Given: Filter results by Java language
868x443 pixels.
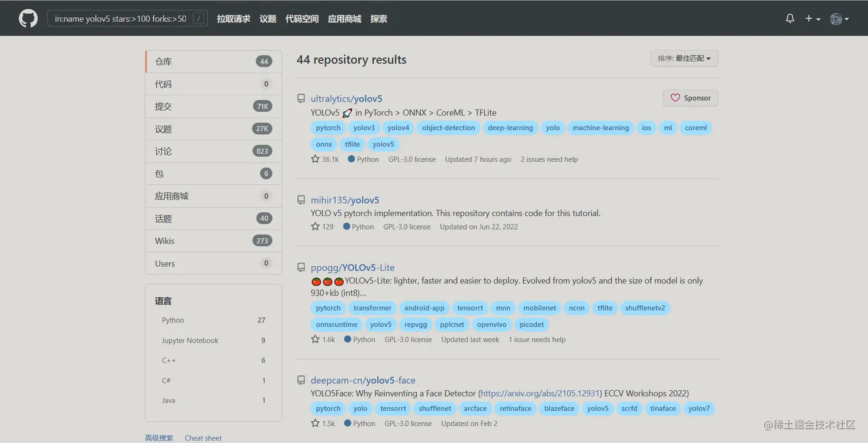Looking at the screenshot, I should coord(214,401).
